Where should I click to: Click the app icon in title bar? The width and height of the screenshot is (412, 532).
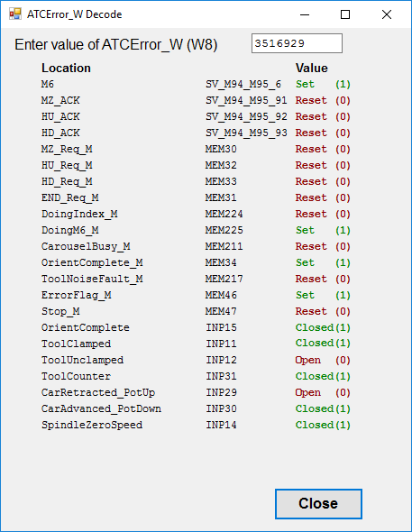(15, 14)
